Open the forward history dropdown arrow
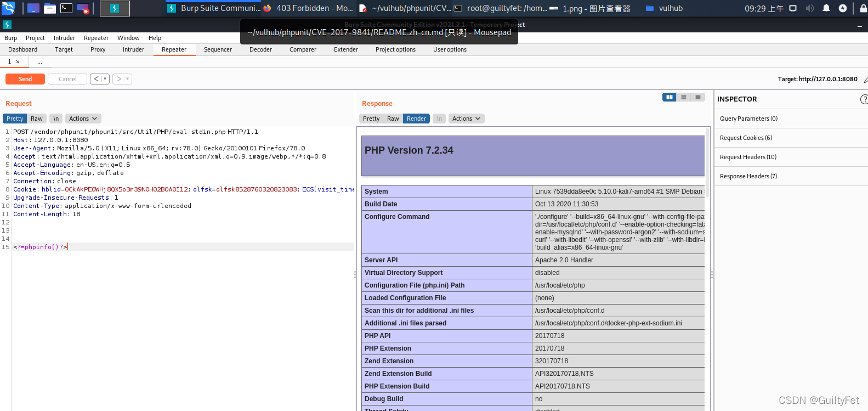 tap(128, 79)
